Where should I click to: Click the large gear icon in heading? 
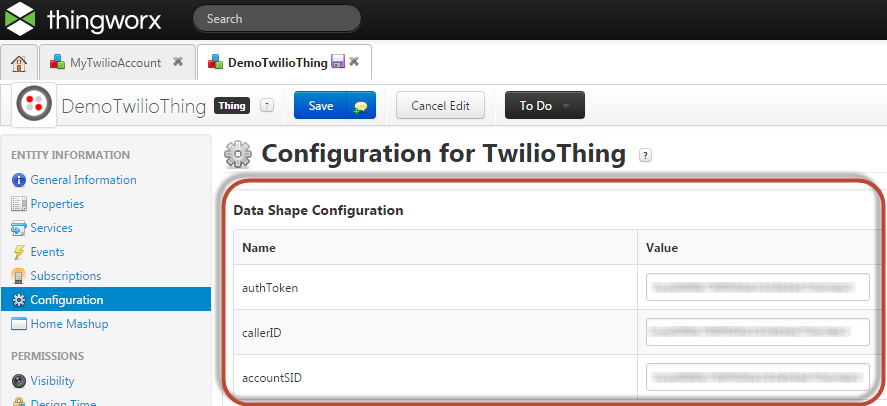pos(238,154)
